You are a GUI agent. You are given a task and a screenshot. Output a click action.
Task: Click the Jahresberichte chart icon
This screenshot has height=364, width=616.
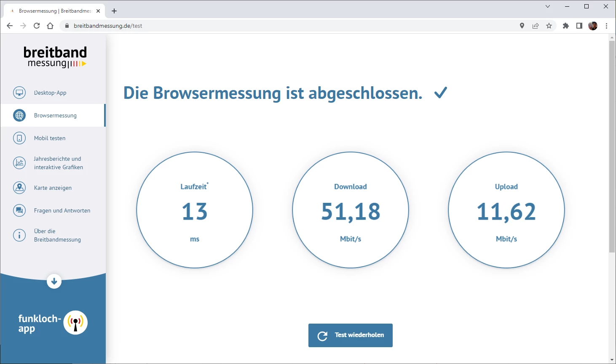[19, 163]
